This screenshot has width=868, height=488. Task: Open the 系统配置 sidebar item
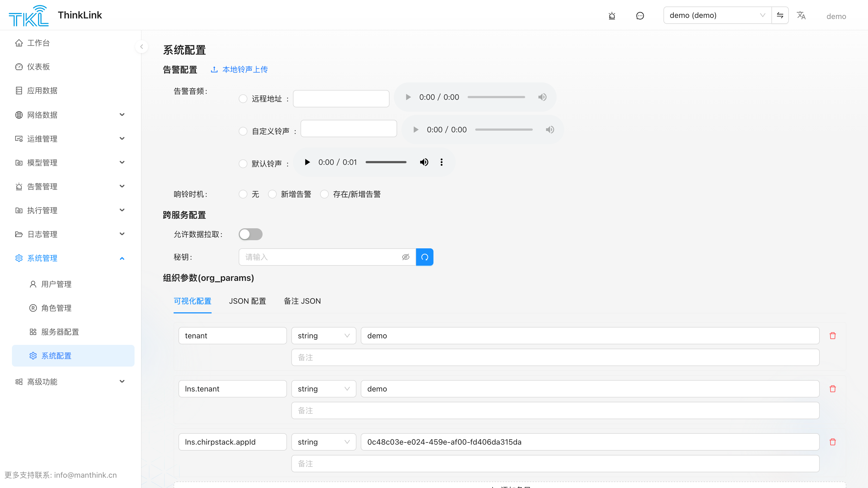coord(73,356)
